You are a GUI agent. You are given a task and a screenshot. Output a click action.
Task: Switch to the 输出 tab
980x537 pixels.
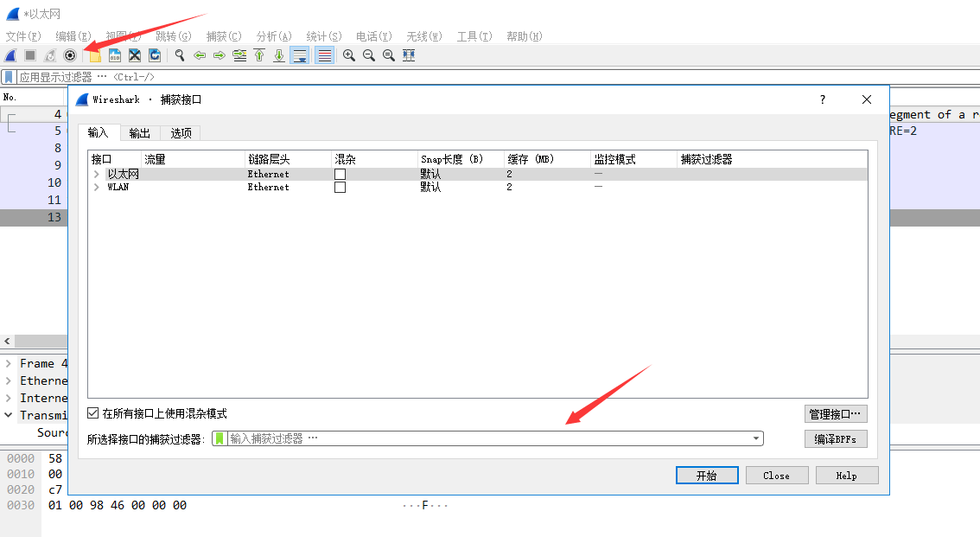click(139, 133)
